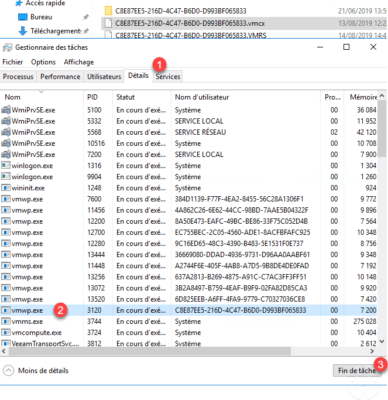Click winlogon.exe icon with PID 1316

(x=6, y=166)
